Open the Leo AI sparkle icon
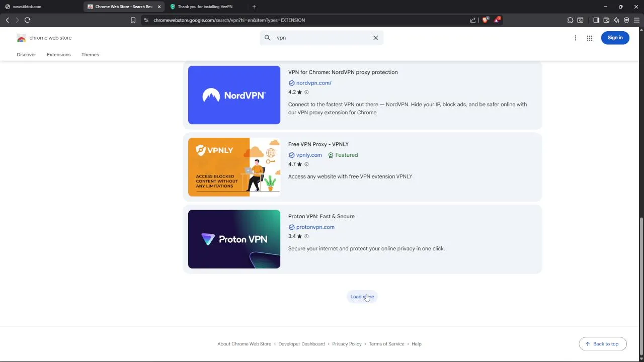 click(616, 20)
